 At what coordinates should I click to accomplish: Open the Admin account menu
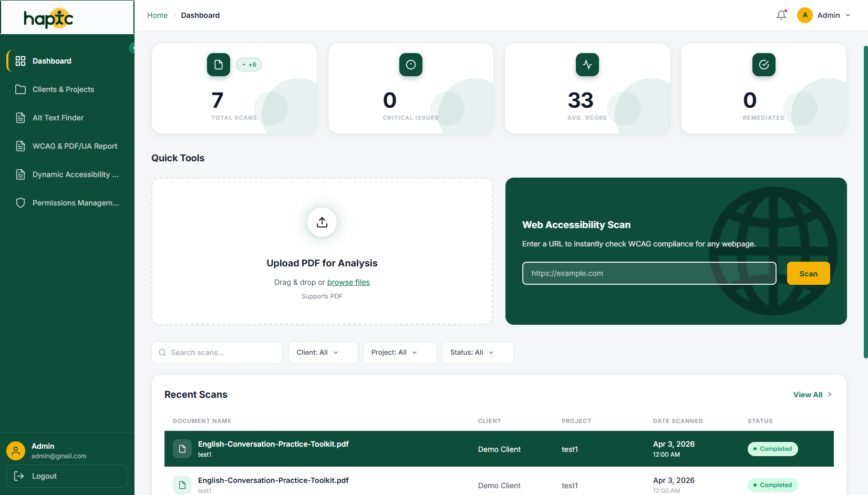(824, 15)
